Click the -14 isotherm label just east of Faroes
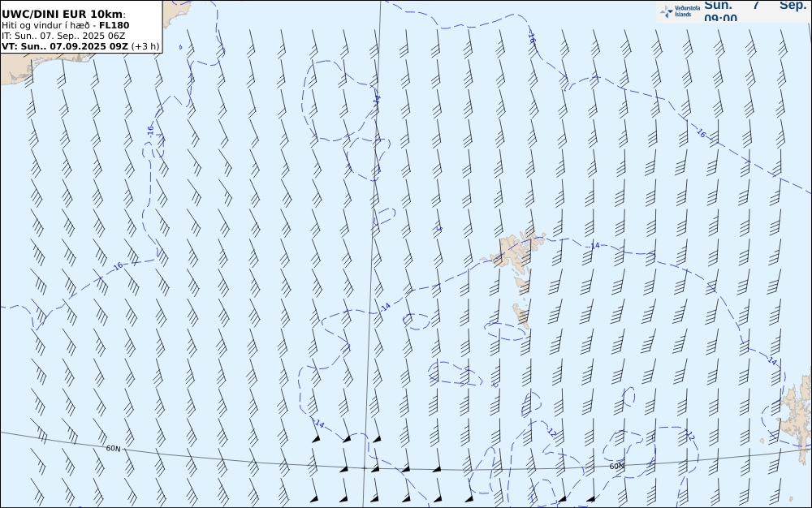Screen dimensions: 812x508 click(594, 246)
